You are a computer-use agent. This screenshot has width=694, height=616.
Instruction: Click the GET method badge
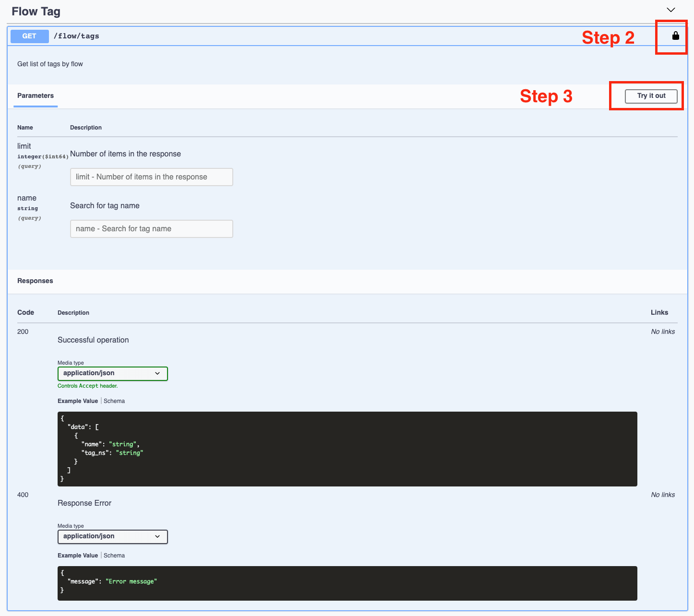[29, 36]
